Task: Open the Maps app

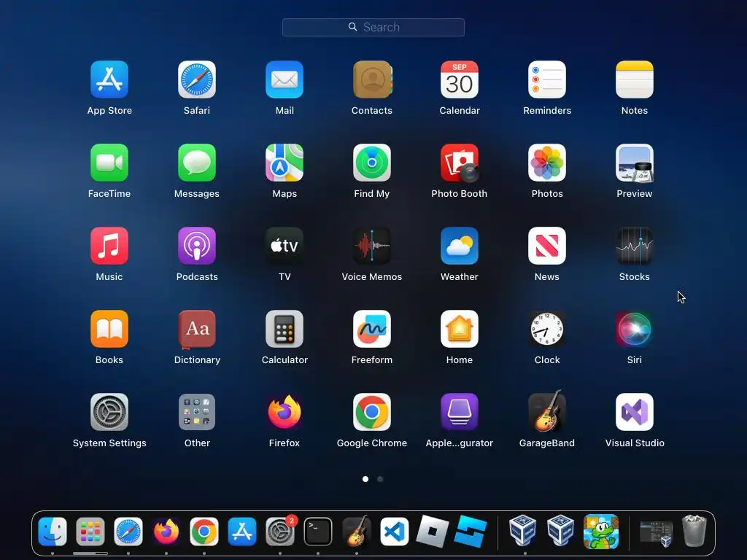Action: point(285,163)
